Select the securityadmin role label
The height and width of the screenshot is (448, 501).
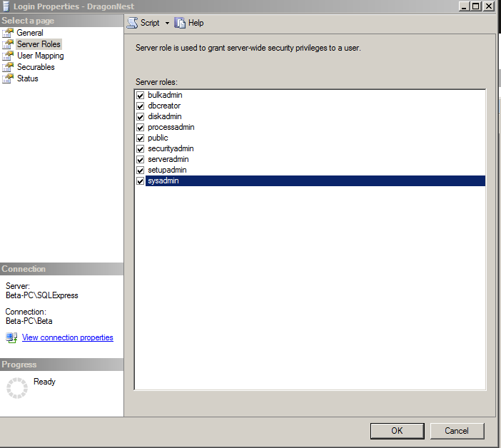click(x=171, y=149)
